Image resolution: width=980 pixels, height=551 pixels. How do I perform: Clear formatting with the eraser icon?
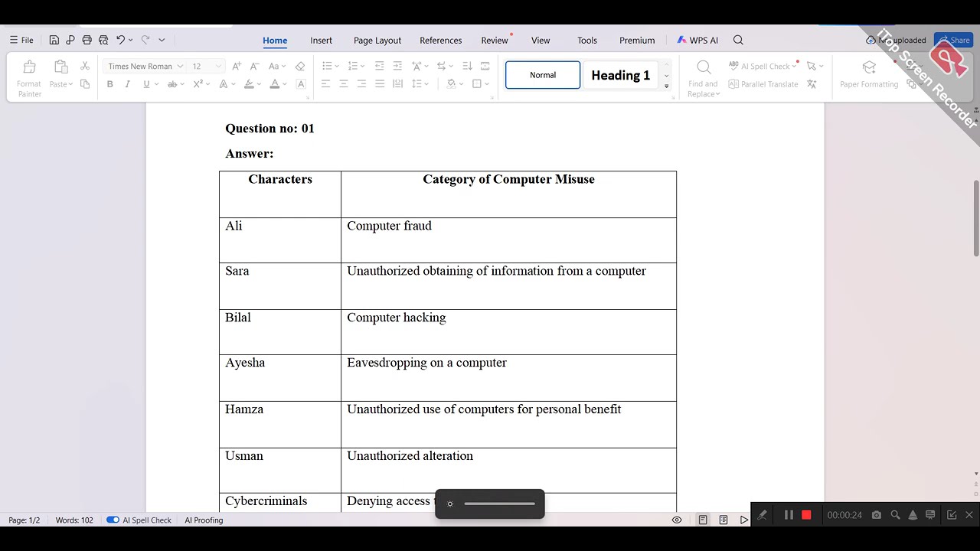(300, 67)
